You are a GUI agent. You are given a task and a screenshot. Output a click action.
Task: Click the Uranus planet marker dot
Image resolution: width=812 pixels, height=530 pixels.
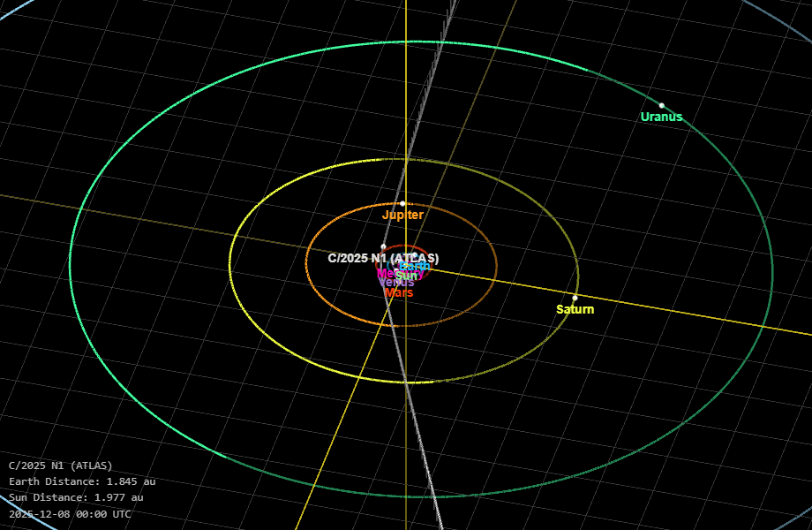[x=662, y=105]
